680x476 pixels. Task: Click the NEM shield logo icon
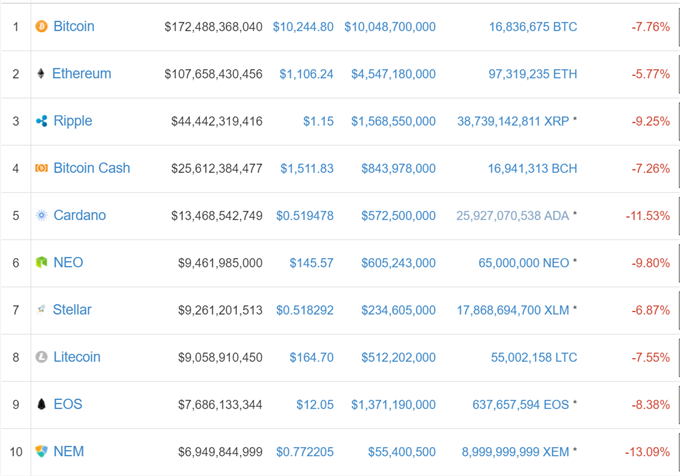41,452
